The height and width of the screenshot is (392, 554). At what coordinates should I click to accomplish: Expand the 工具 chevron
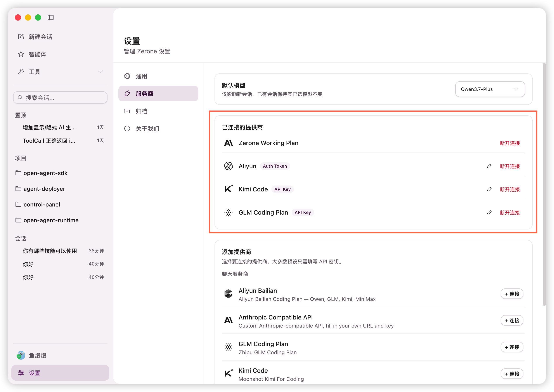pyautogui.click(x=100, y=72)
